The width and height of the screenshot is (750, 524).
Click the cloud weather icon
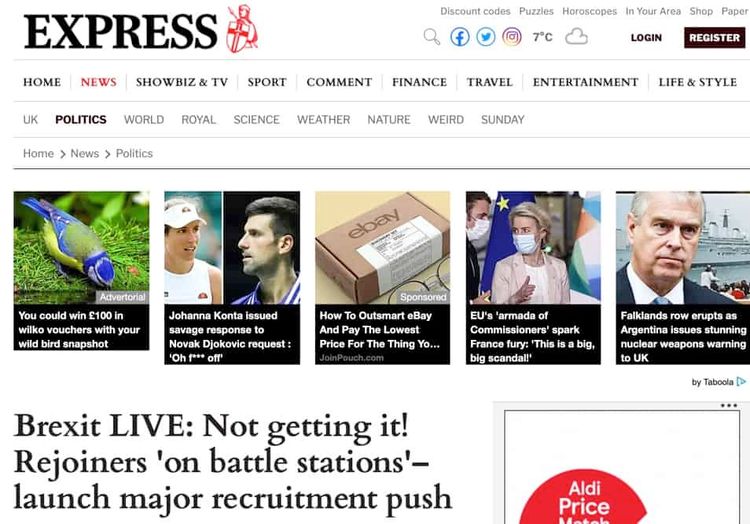point(576,37)
